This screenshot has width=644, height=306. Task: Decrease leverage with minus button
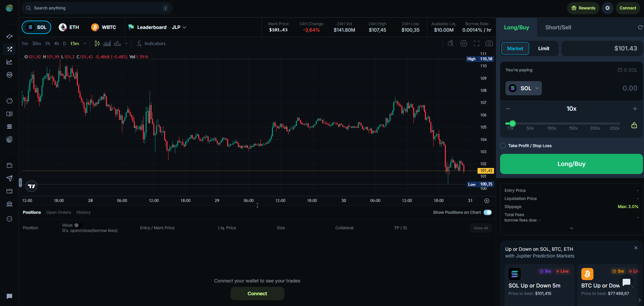click(508, 109)
